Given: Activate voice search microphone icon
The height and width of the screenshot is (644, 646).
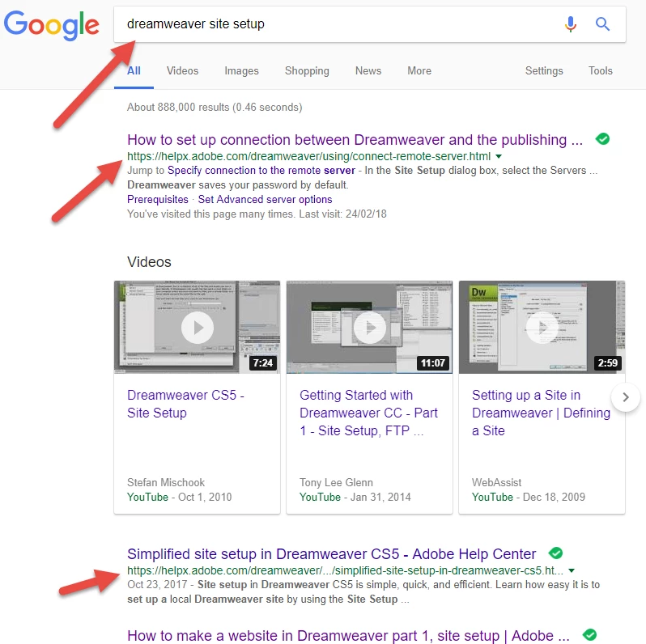Looking at the screenshot, I should tap(571, 24).
